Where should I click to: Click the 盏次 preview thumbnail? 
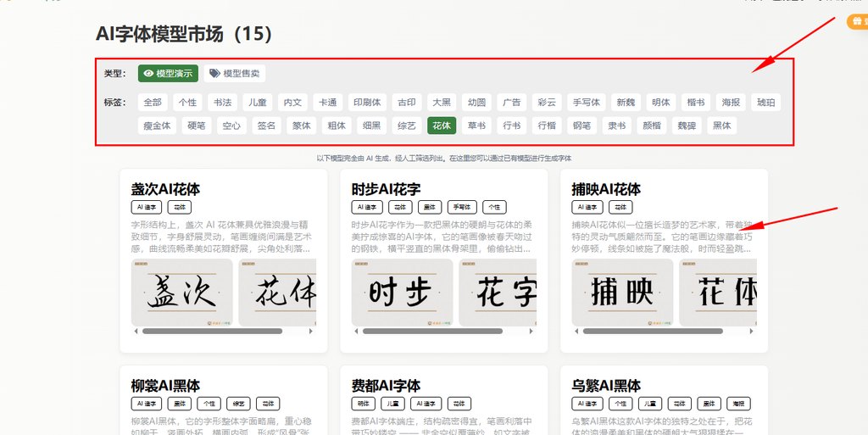point(182,293)
